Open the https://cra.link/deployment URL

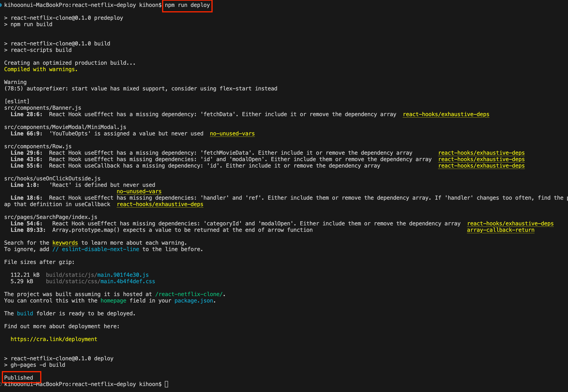point(54,339)
